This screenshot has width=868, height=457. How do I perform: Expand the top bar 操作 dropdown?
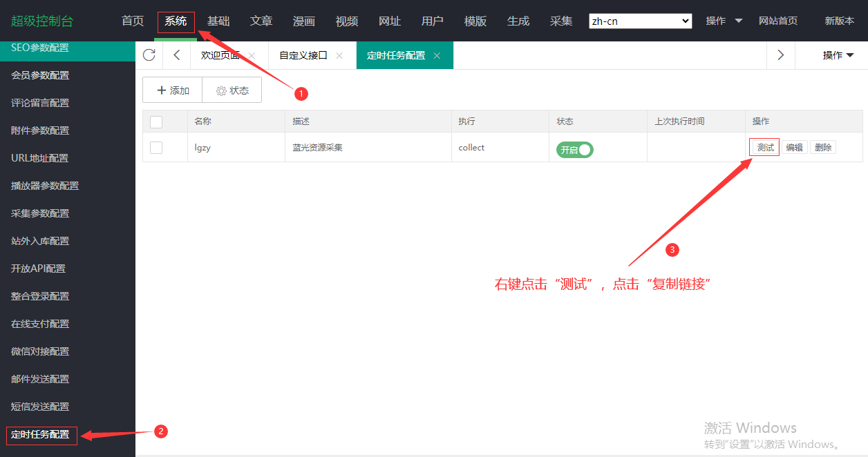(724, 21)
